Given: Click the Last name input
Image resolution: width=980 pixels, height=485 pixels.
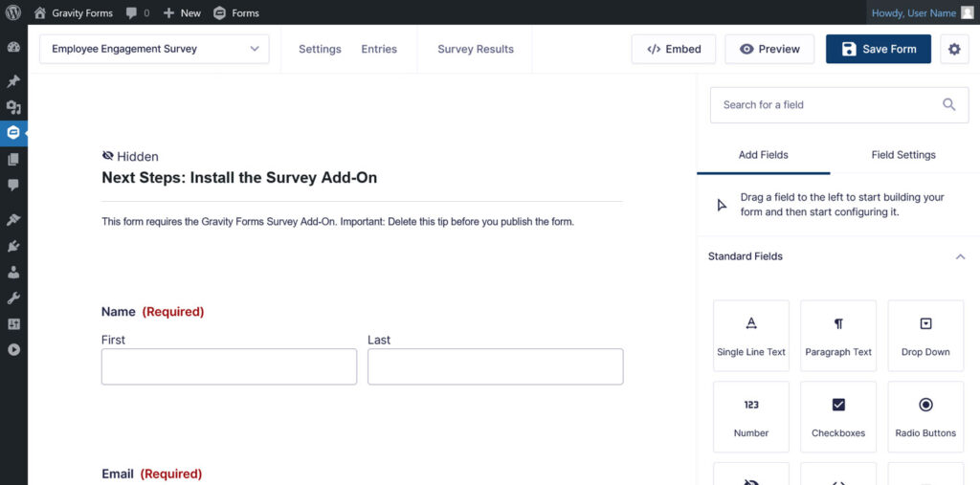Looking at the screenshot, I should [496, 366].
